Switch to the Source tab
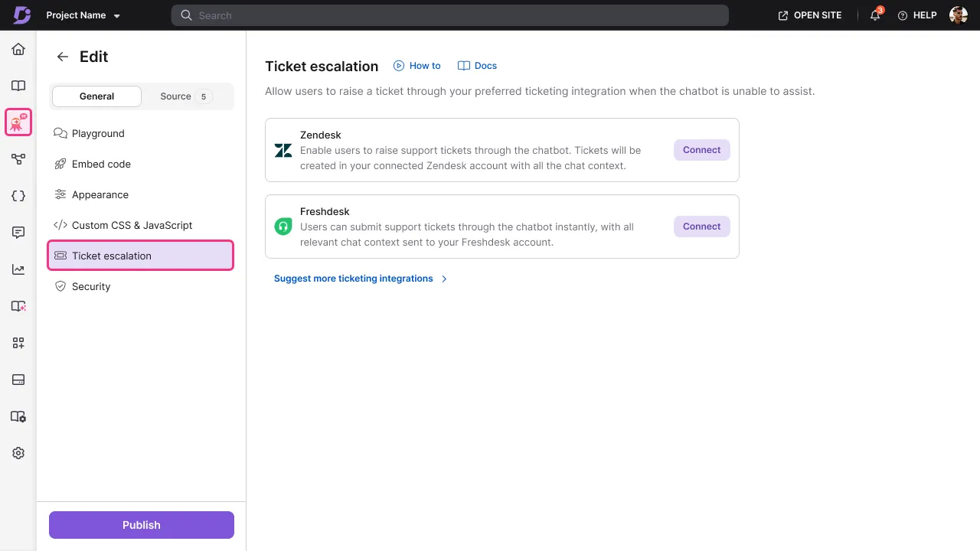This screenshot has height=551, width=980. (186, 96)
